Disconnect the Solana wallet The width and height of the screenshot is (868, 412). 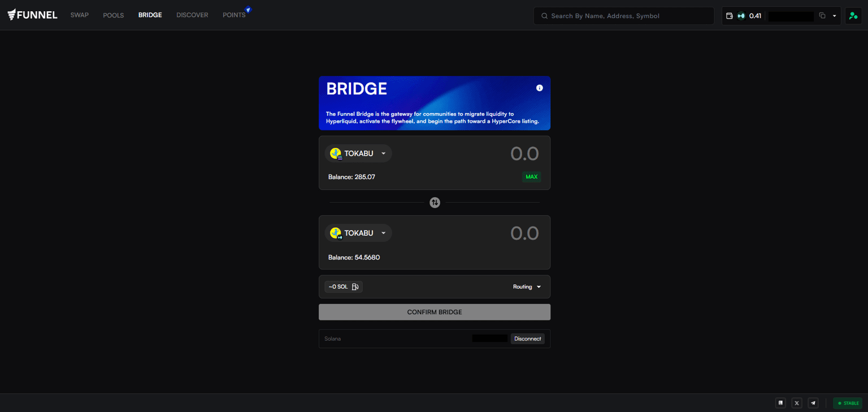[527, 339]
